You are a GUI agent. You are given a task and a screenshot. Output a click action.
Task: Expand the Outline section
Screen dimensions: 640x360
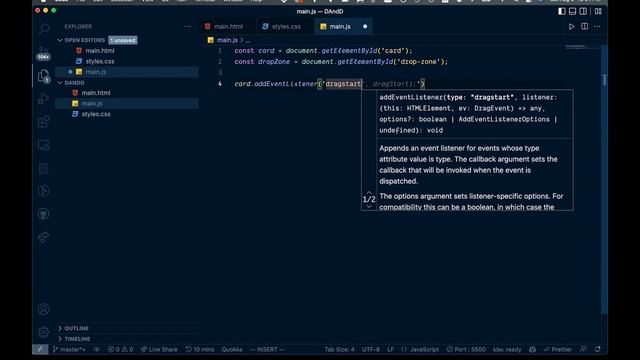point(60,328)
